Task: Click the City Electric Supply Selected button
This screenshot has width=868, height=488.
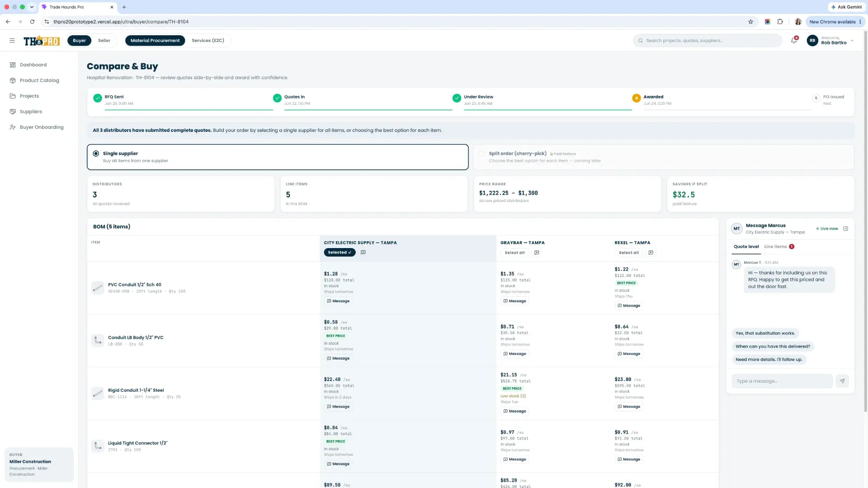Action: click(340, 253)
